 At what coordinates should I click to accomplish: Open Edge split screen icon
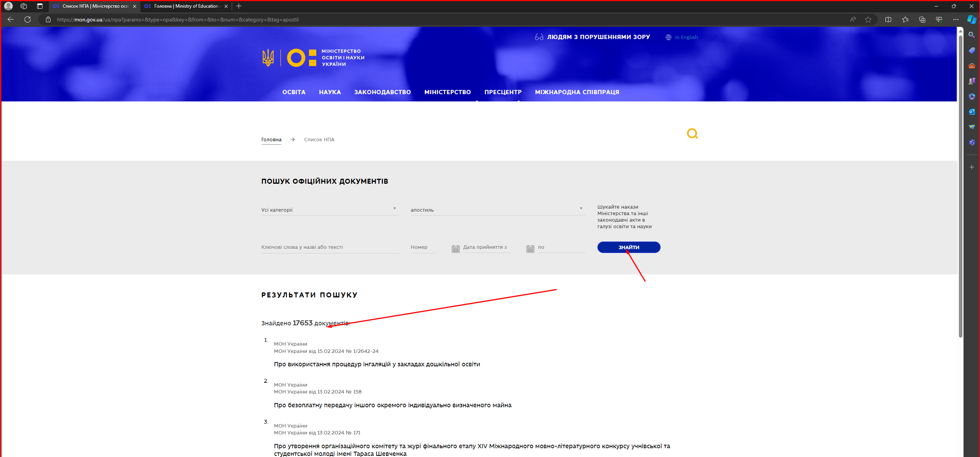coord(888,20)
